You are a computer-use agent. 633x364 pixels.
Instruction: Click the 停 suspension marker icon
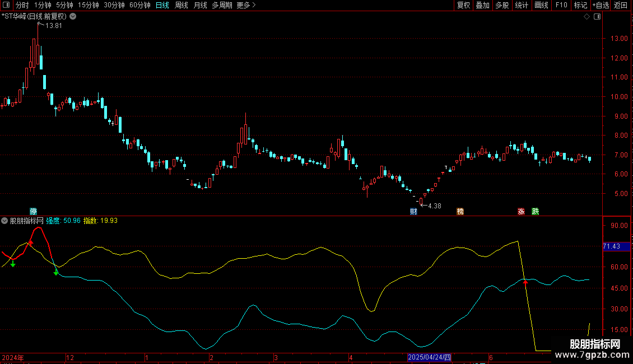point(34,212)
